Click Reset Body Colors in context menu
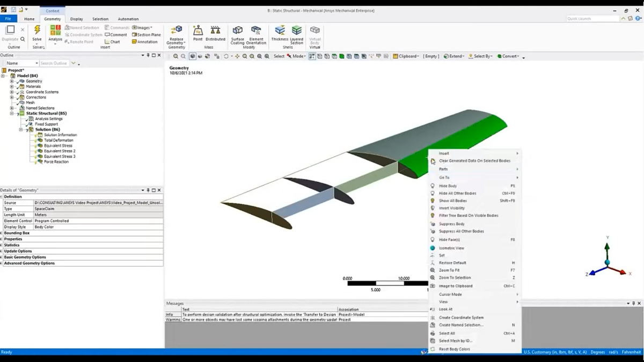644x362 pixels. (454, 349)
